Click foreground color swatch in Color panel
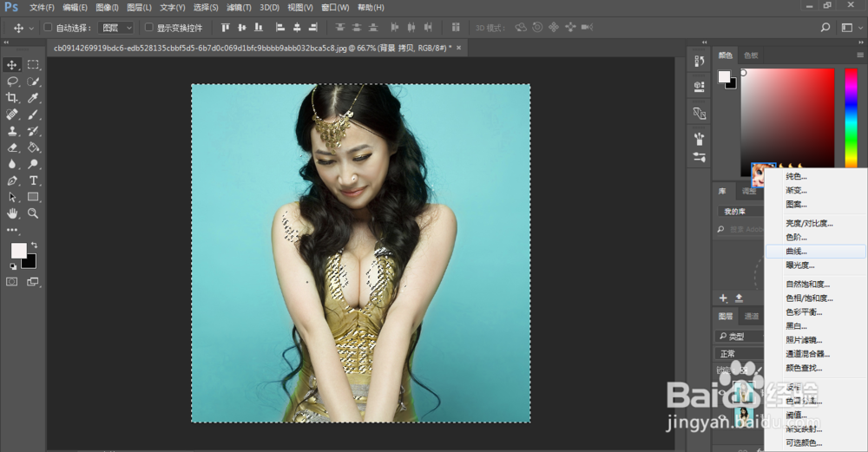Viewport: 868px width, 452px height. 724,77
